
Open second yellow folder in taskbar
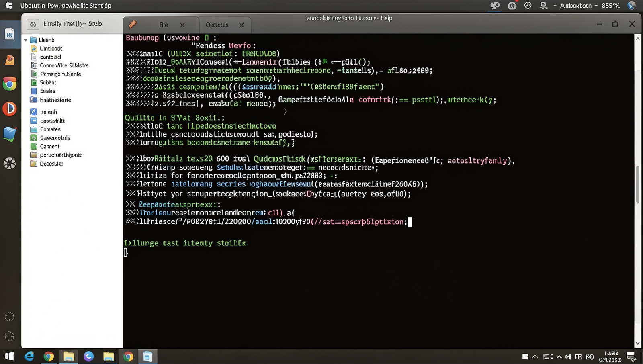(x=109, y=356)
